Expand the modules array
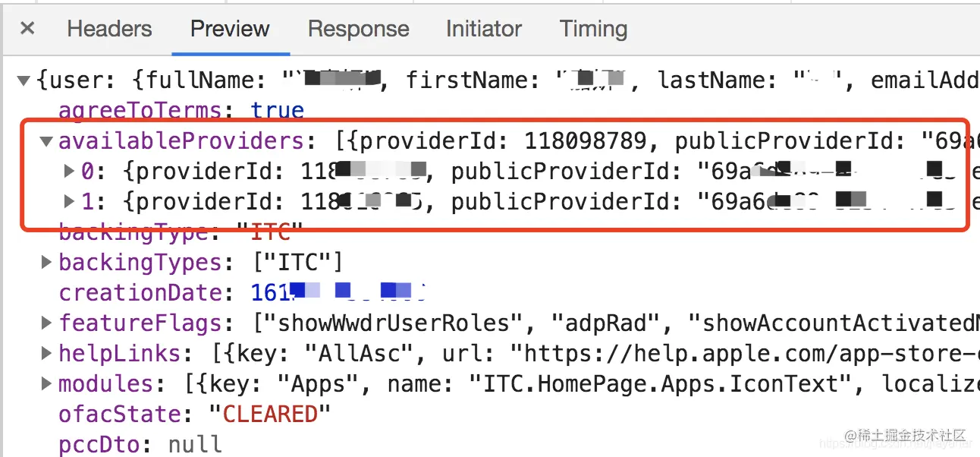980x457 pixels. (x=46, y=383)
